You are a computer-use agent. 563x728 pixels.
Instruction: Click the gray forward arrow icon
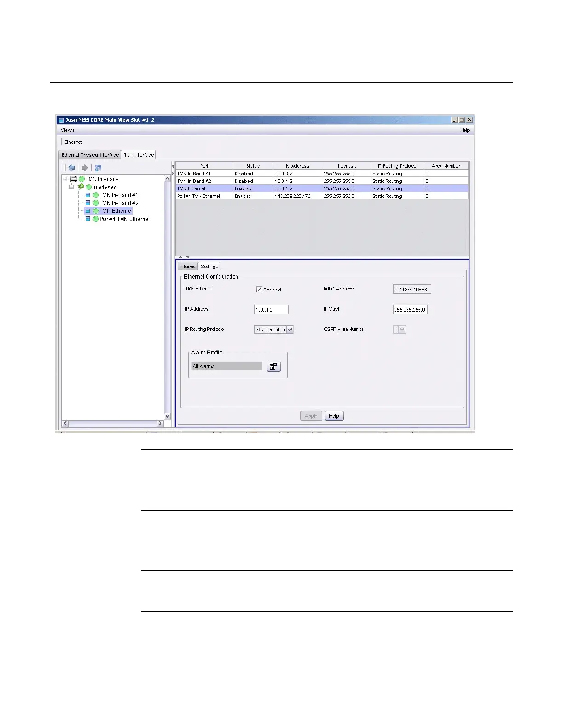(85, 168)
